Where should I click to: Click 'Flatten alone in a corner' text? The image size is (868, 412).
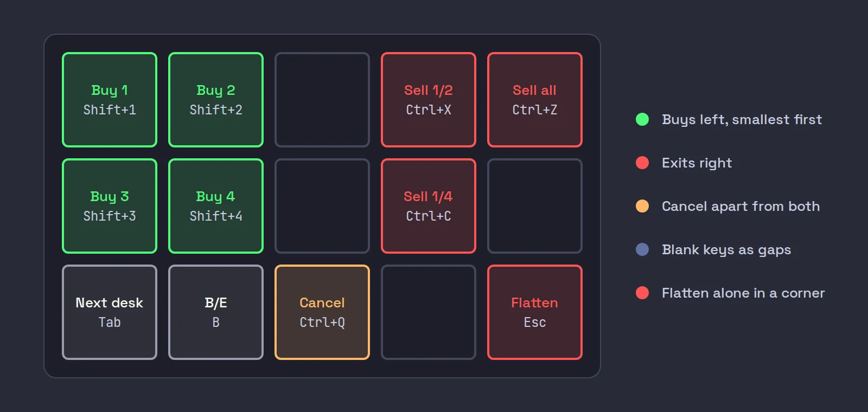coord(743,293)
